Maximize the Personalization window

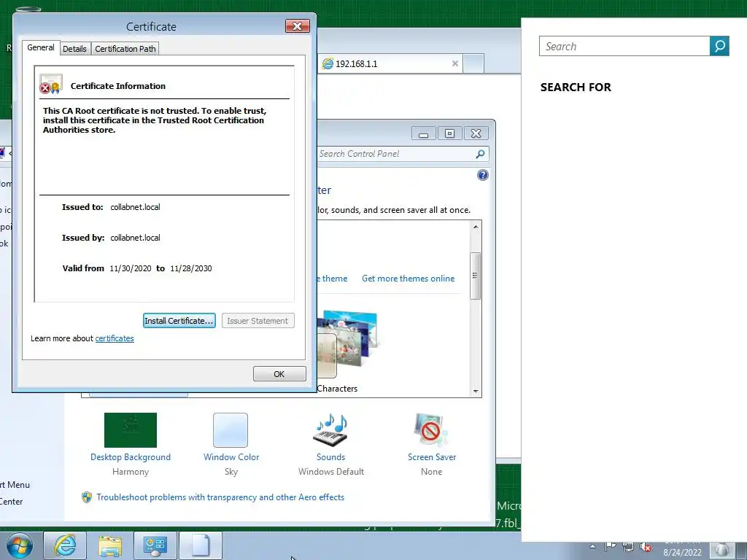(x=449, y=133)
